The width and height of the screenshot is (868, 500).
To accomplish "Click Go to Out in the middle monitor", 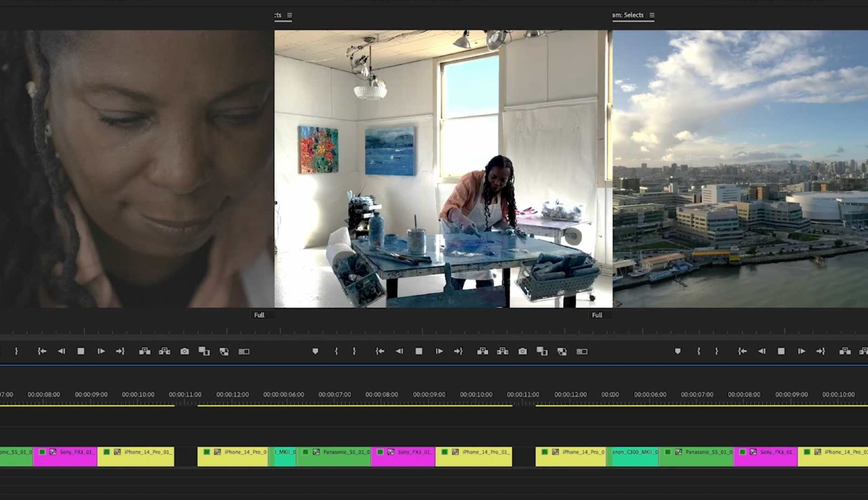I will [458, 351].
